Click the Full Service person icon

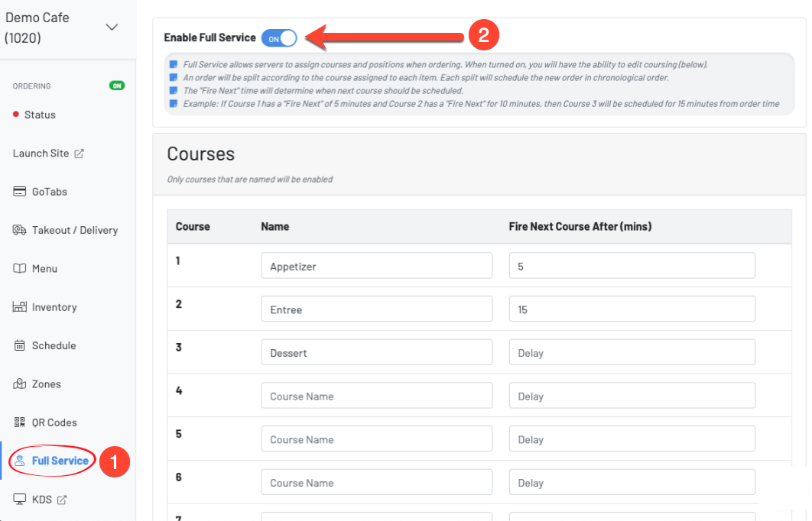point(20,461)
